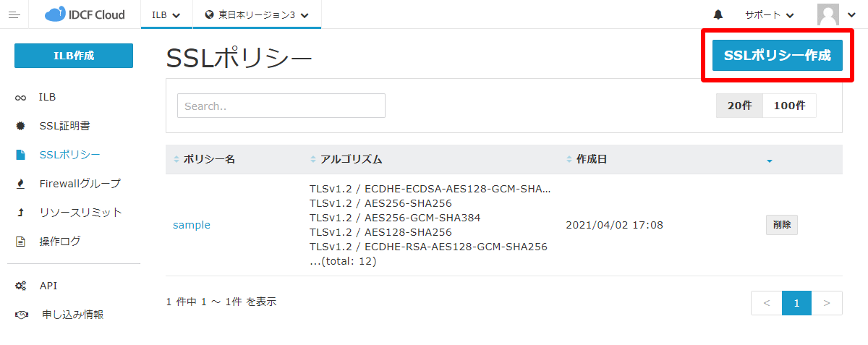Click the SSL証明書 certificate icon
Image resolution: width=868 pixels, height=345 pixels.
21,126
